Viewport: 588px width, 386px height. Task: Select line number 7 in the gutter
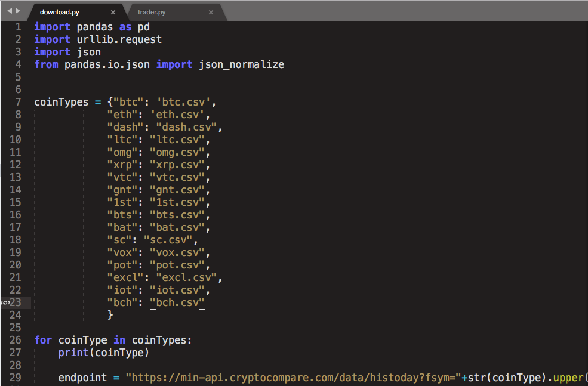pos(18,102)
